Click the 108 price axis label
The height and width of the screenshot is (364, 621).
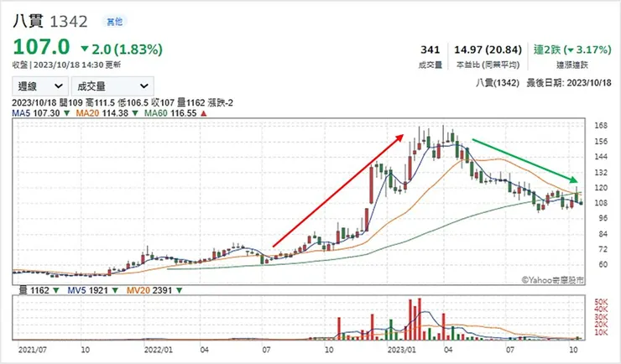click(x=601, y=203)
